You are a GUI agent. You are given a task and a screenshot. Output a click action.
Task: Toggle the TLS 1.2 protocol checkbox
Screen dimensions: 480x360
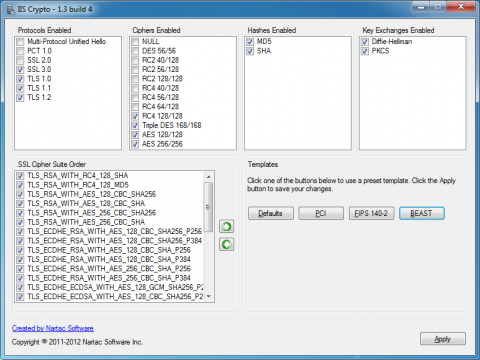coord(21,98)
